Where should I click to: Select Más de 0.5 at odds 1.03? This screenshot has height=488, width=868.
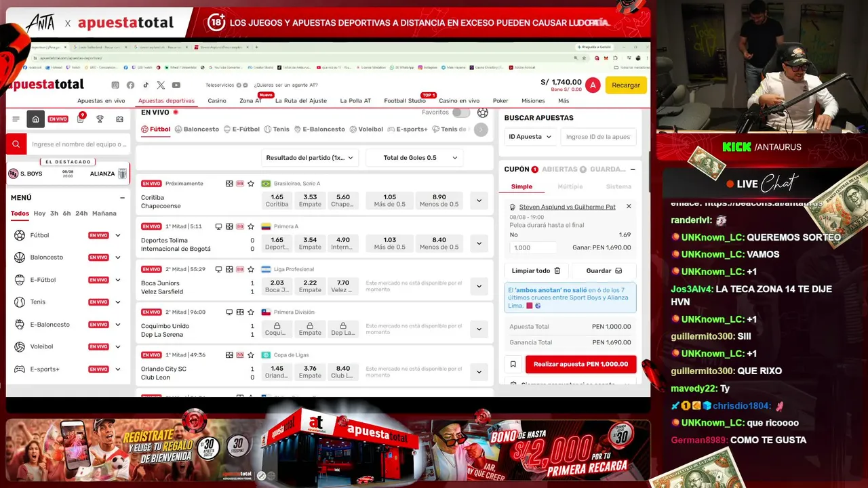coord(389,243)
